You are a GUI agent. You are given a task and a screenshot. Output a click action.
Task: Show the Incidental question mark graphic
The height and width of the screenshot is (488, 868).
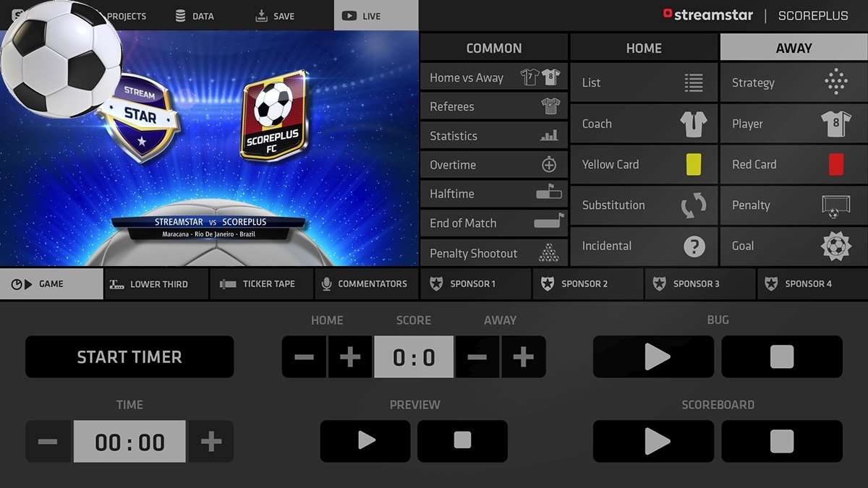point(644,246)
